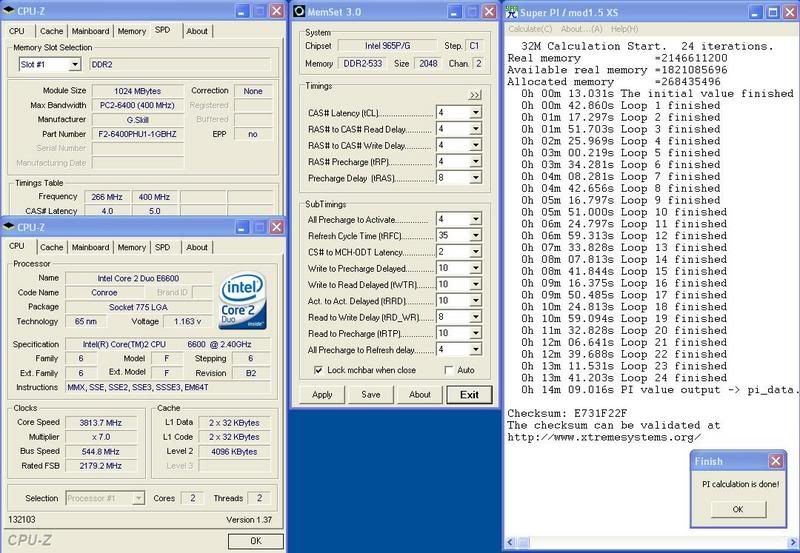Click the Intel 965P/G chipset field
Viewport: 800px width, 553px height.
(x=387, y=46)
